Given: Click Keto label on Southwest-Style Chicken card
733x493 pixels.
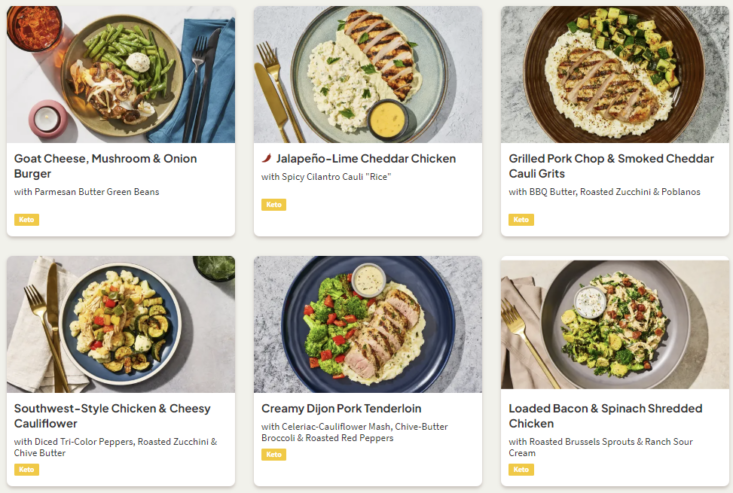Looking at the screenshot, I should pos(27,469).
